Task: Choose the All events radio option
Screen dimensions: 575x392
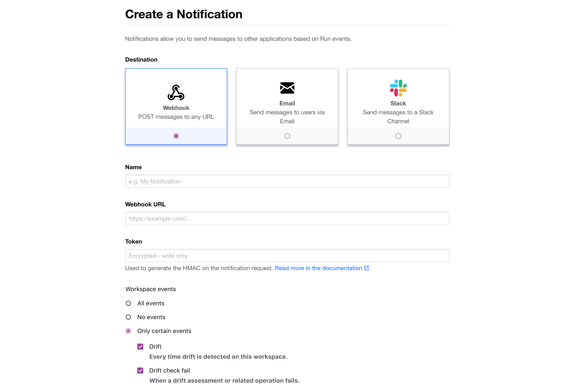Action: [x=128, y=303]
